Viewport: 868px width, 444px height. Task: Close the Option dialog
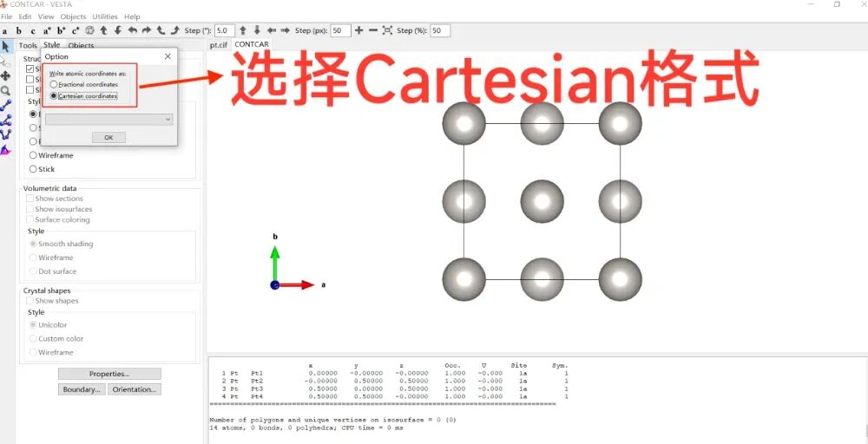click(168, 56)
